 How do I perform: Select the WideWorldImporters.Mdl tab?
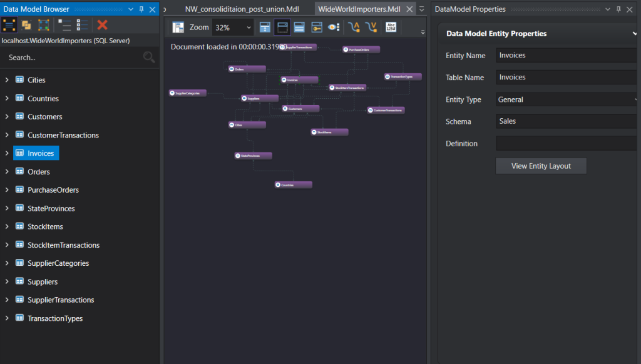(x=359, y=9)
